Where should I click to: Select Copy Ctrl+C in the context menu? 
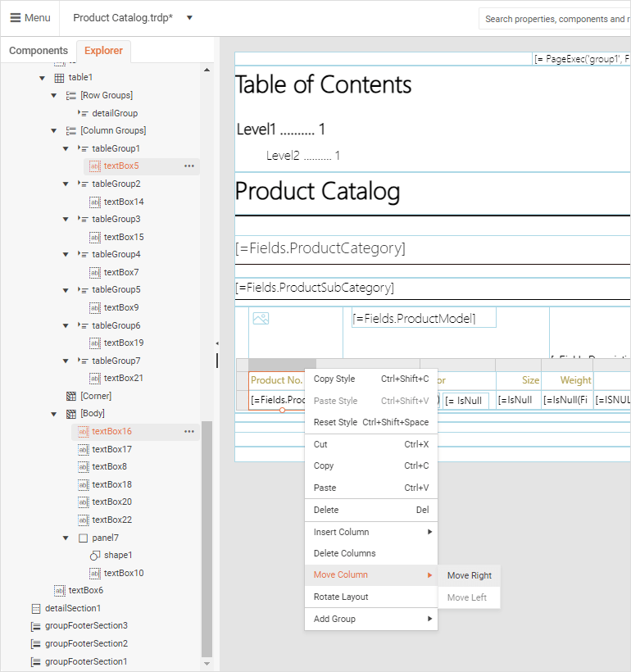pos(371,465)
